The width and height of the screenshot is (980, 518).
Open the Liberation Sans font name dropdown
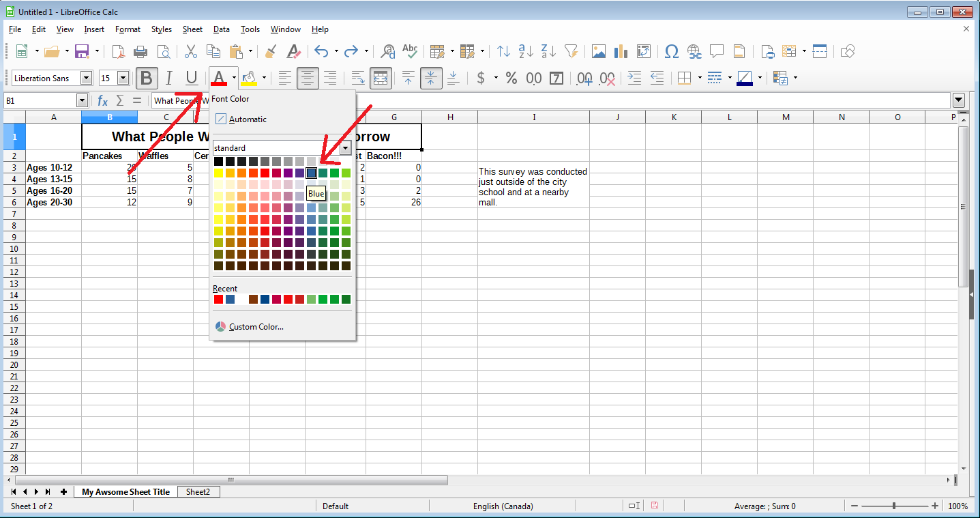[86, 78]
